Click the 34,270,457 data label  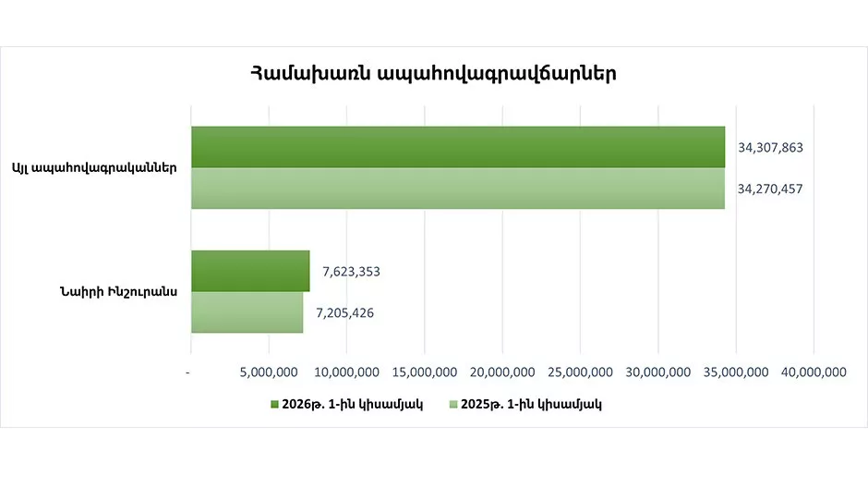point(769,189)
